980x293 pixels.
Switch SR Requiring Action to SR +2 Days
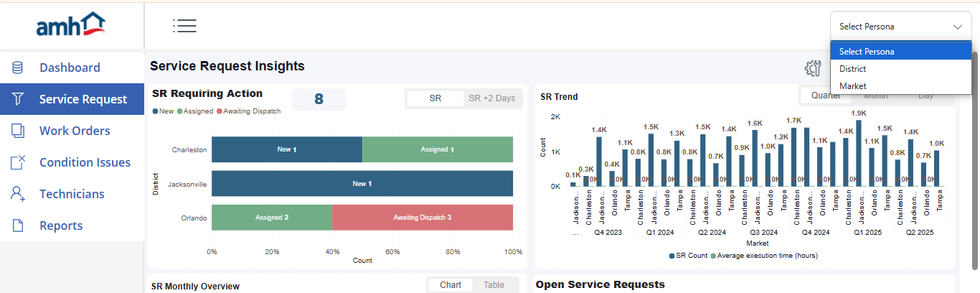(491, 98)
